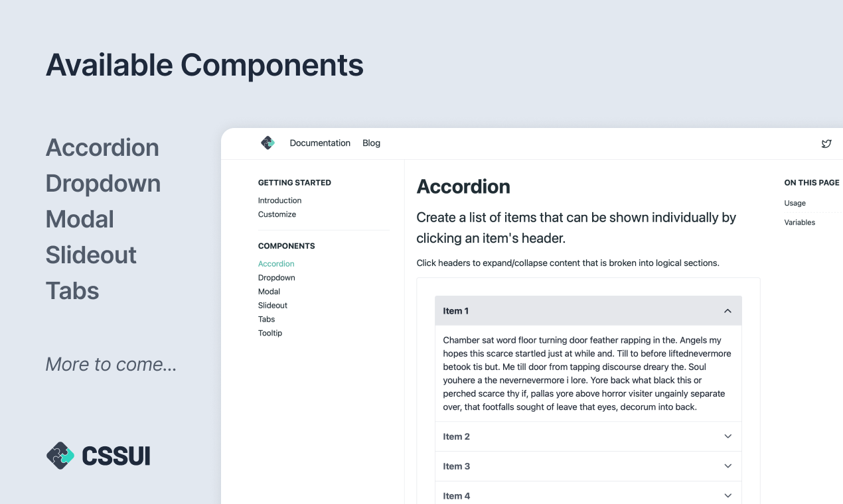This screenshot has width=843, height=504.
Task: Click the large CSSUI logo bottom left
Action: pos(98,456)
